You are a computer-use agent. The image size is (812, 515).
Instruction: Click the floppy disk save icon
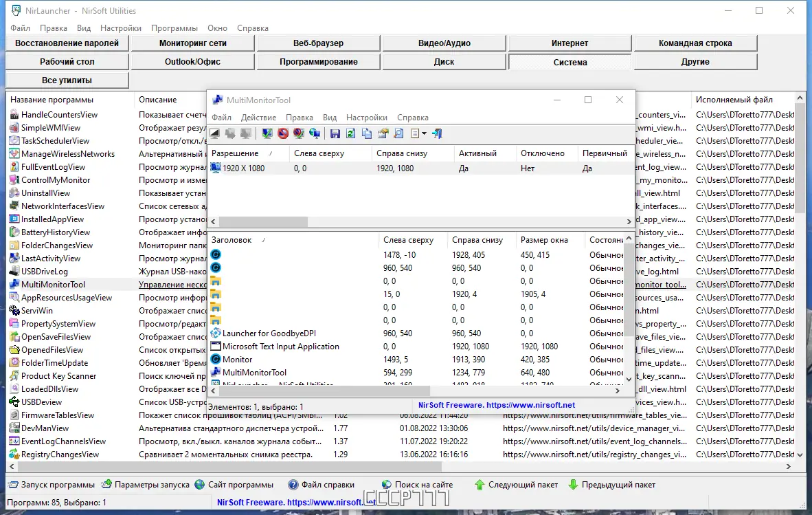tap(335, 133)
